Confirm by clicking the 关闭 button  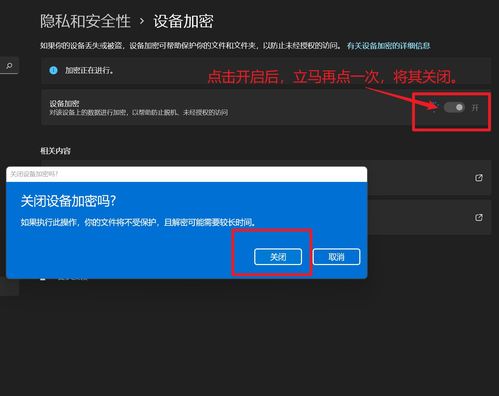click(x=278, y=257)
